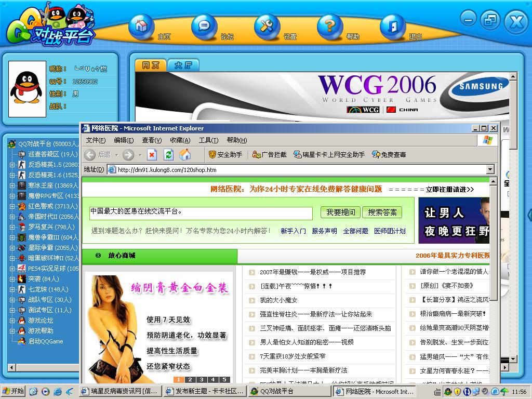Click 瑞星卡卡上网安全助手 toolbar button

click(x=329, y=155)
